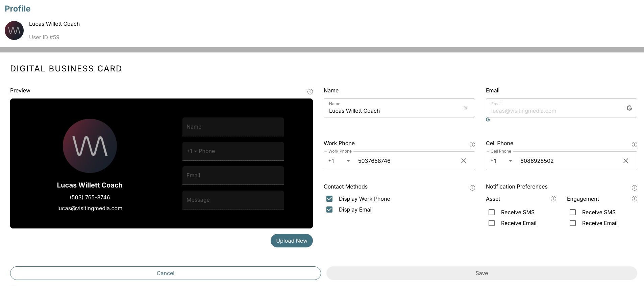Clear the Cell Phone number
The image size is (644, 286).
click(625, 161)
